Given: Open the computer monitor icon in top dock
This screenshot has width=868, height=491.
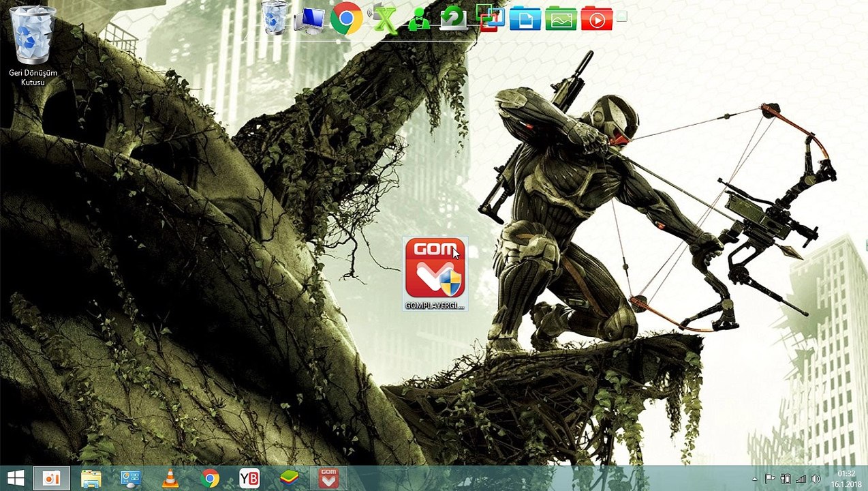Looking at the screenshot, I should (309, 20).
